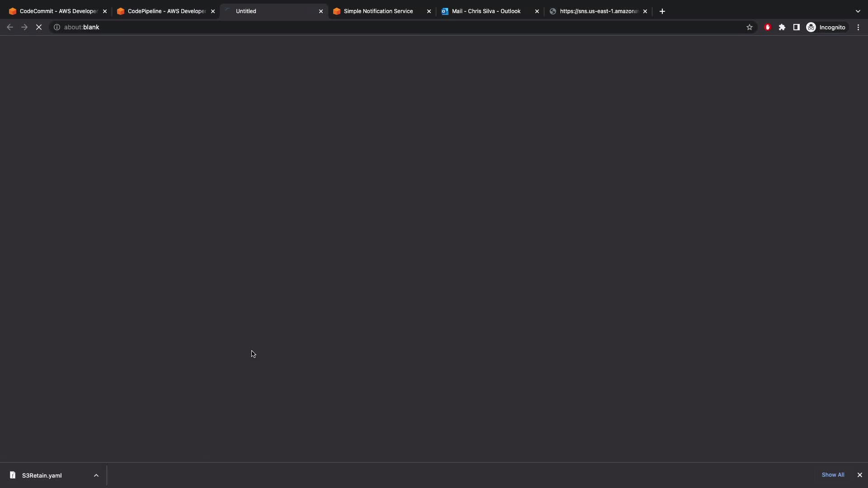Click the bookmark star icon
Screen dimensions: 868x488
(x=750, y=27)
